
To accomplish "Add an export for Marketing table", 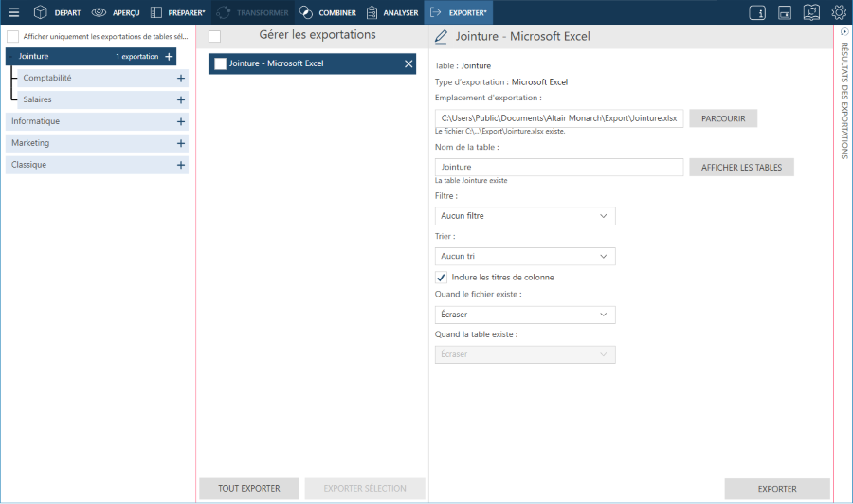I will (x=180, y=143).
